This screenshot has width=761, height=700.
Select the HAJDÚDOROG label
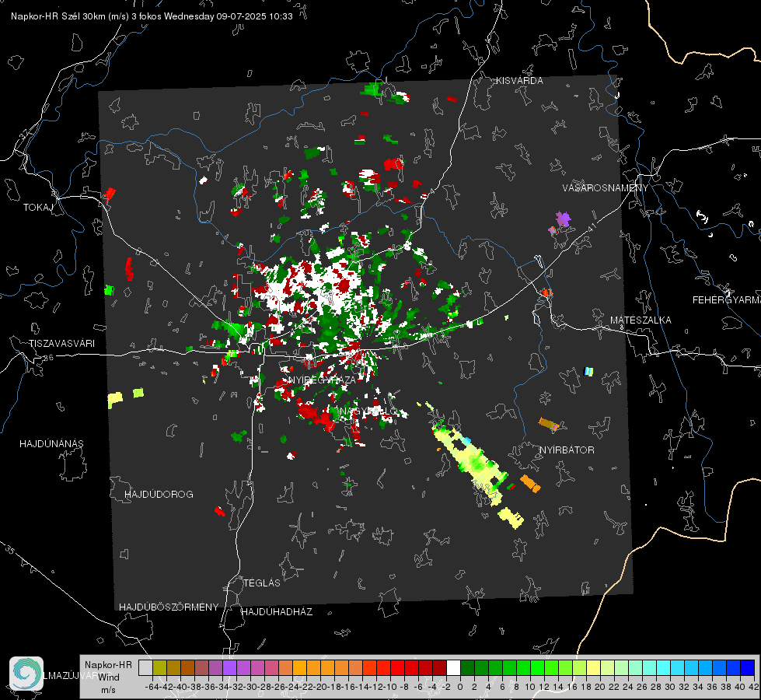point(159,495)
